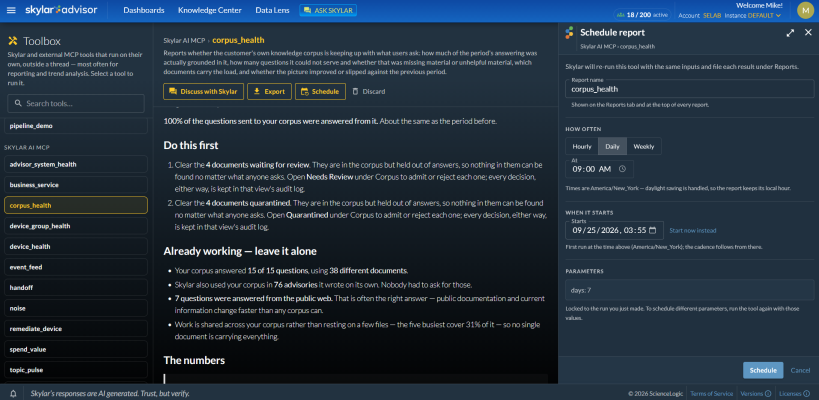
Task: Click the Versions info icon
Action: pyautogui.click(x=768, y=394)
